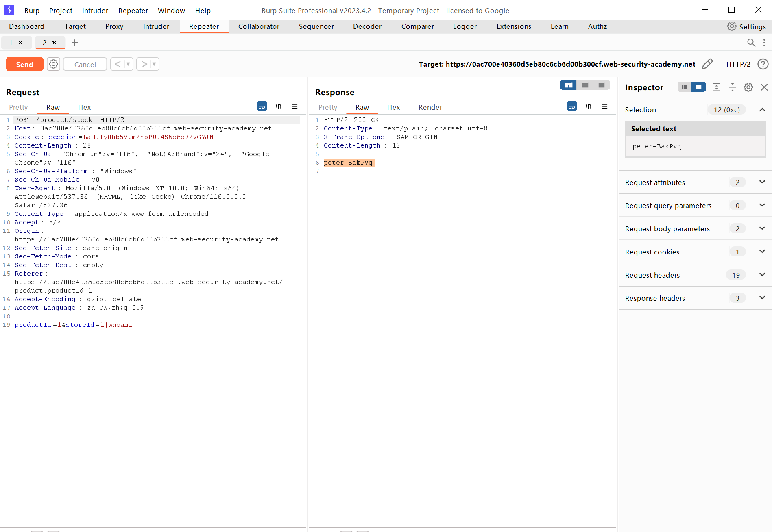Close the Inspector panel

point(764,87)
